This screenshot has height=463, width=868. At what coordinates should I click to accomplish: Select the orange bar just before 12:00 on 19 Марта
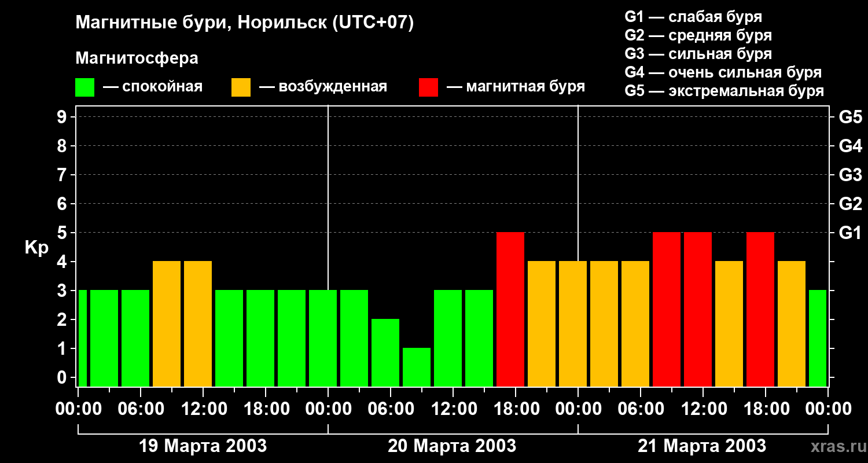coord(198,324)
